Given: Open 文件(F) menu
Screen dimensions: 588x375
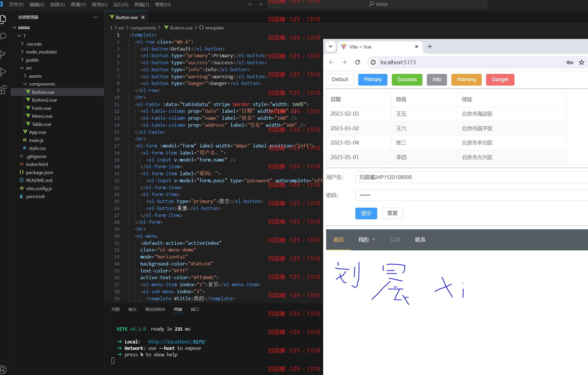Looking at the screenshot, I should [x=16, y=4].
